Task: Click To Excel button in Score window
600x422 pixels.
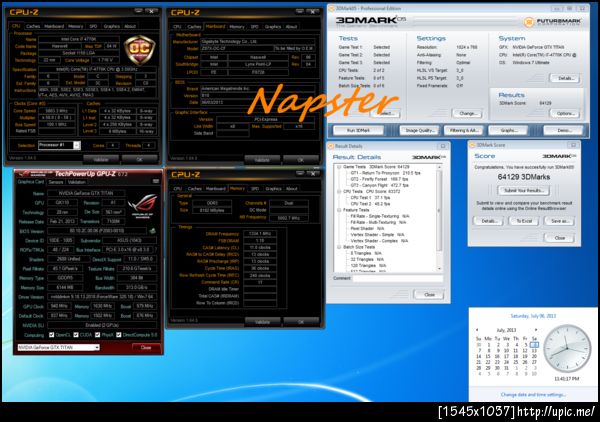Action: click(524, 221)
